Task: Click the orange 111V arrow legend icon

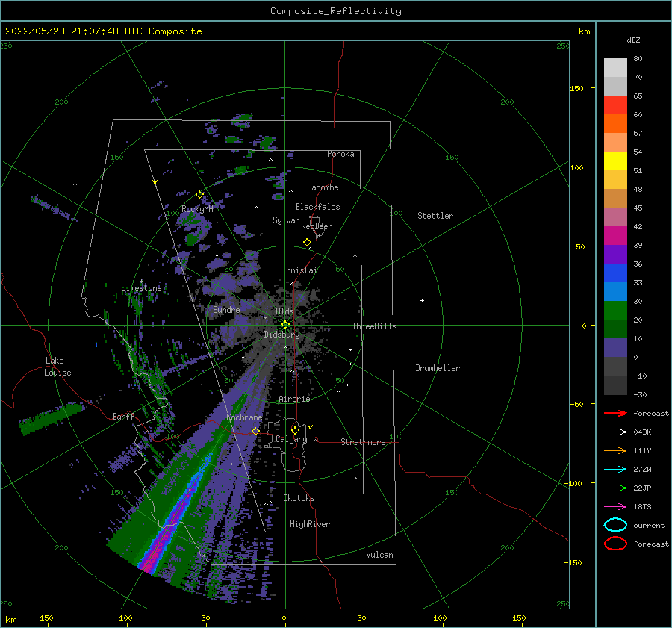Action: (615, 450)
